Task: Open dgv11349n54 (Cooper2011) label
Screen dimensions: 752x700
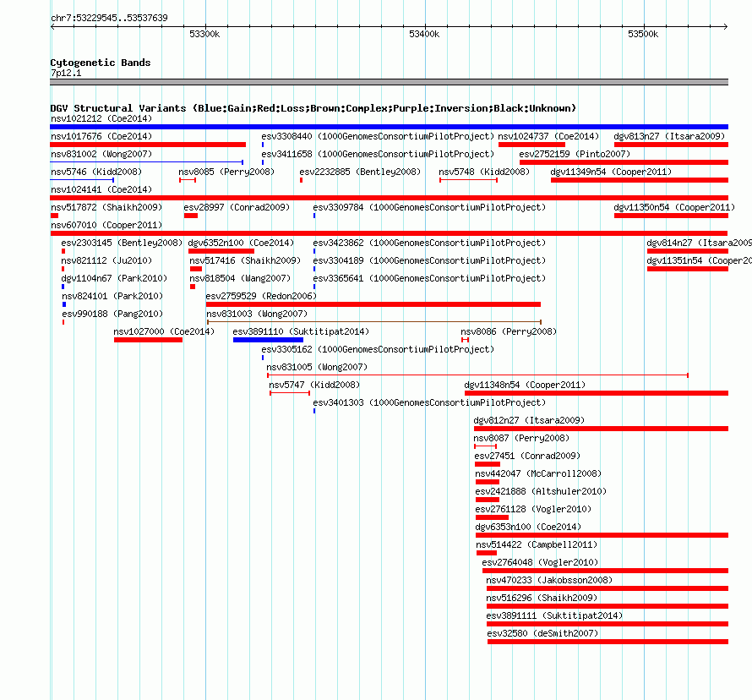Action: click(612, 172)
